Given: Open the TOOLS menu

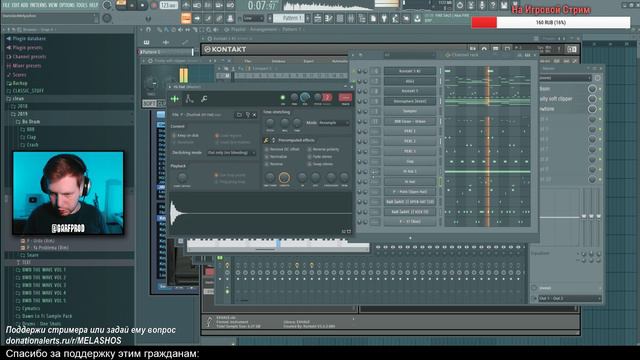Looking at the screenshot, I should (82, 5).
